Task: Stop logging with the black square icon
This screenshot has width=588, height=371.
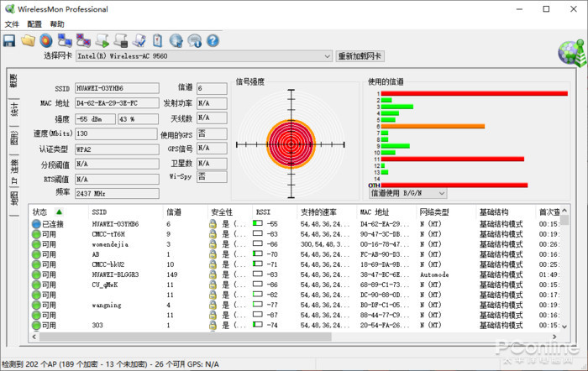Action: pos(121,40)
